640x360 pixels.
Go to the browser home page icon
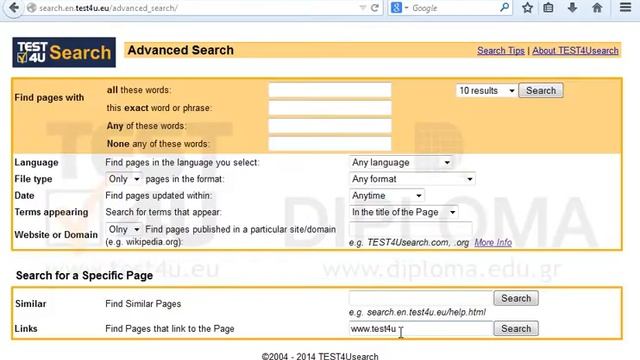click(597, 7)
